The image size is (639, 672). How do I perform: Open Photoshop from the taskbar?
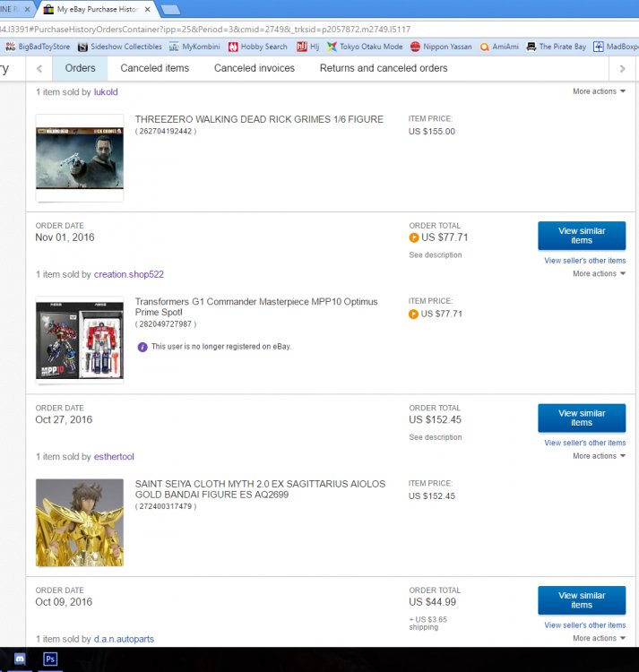coord(50,659)
